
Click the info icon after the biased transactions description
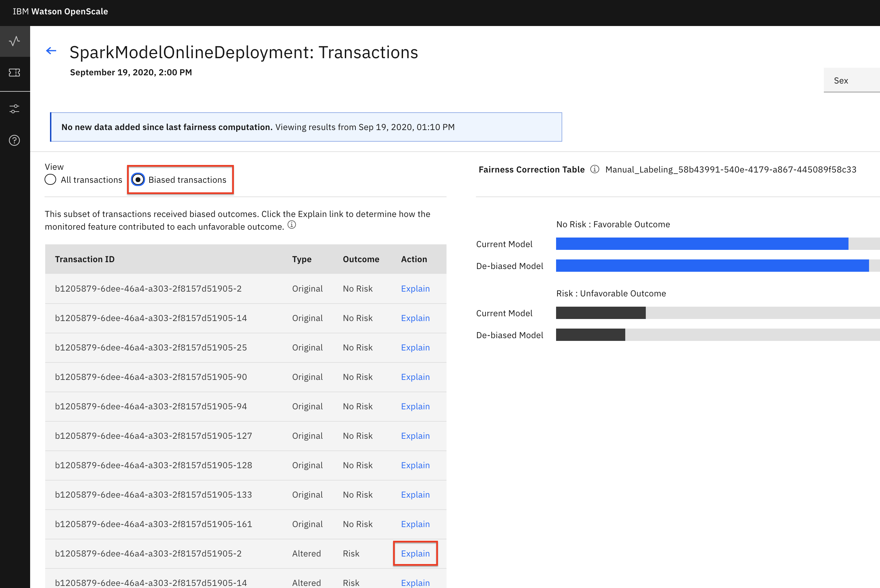click(292, 225)
